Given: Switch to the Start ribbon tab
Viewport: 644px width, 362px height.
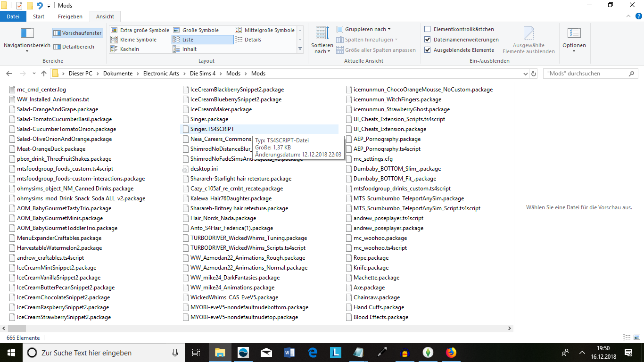Looking at the screenshot, I should coord(39,16).
